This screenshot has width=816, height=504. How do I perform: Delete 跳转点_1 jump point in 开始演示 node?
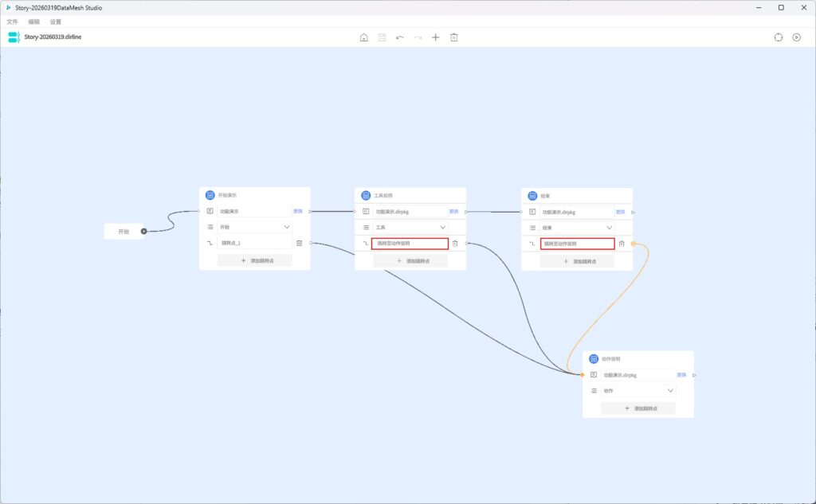pos(299,243)
